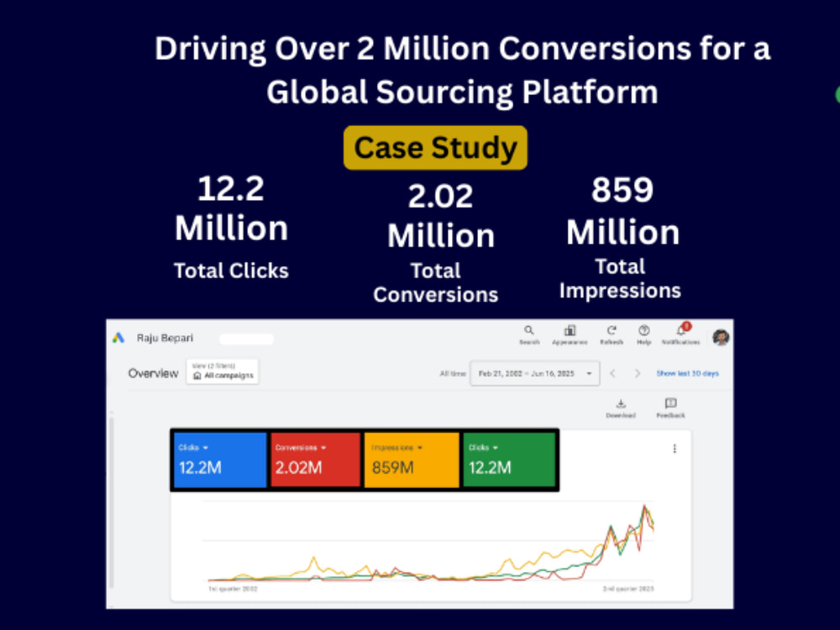Click the '12.2M' value on blue card
Screen dimensions: 840x630
point(200,468)
